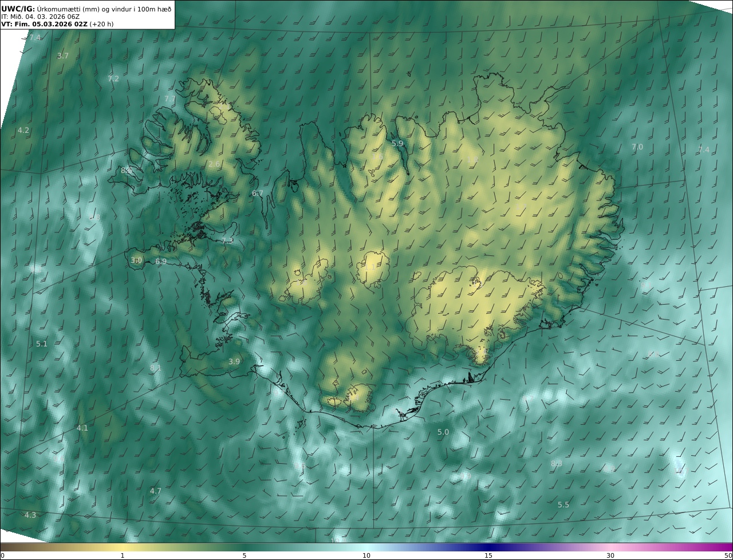
Task: Click the map value 4.7
Action: click(x=156, y=491)
